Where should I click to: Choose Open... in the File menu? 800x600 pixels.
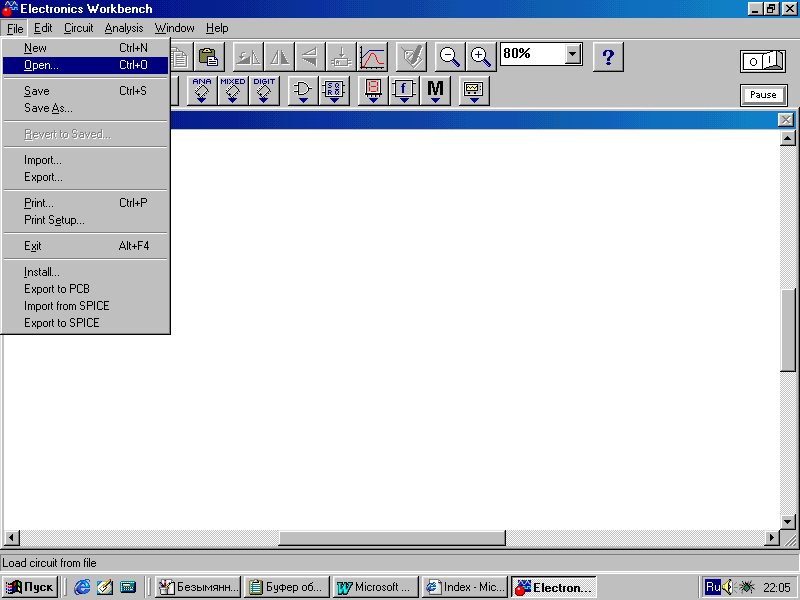(x=85, y=65)
